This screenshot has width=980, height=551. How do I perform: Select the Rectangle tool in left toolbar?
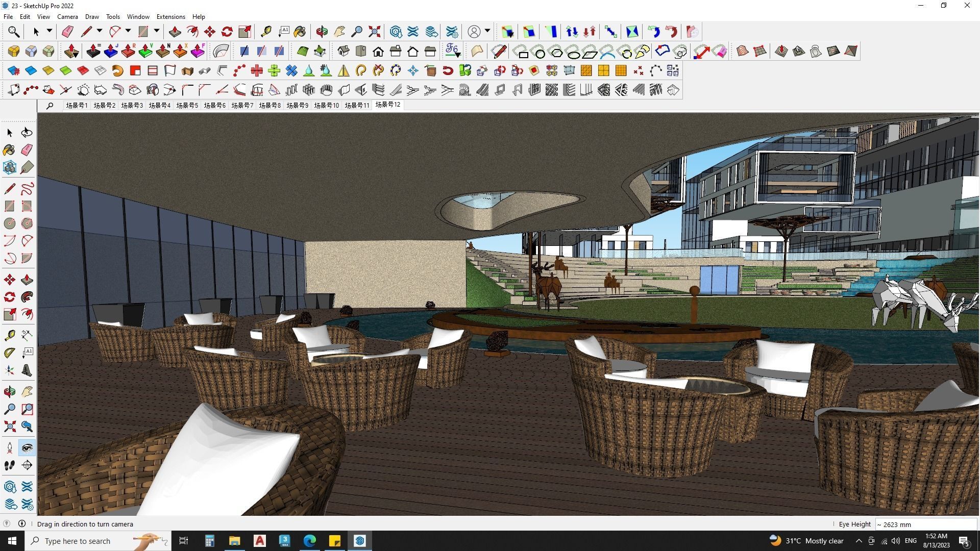pyautogui.click(x=9, y=206)
